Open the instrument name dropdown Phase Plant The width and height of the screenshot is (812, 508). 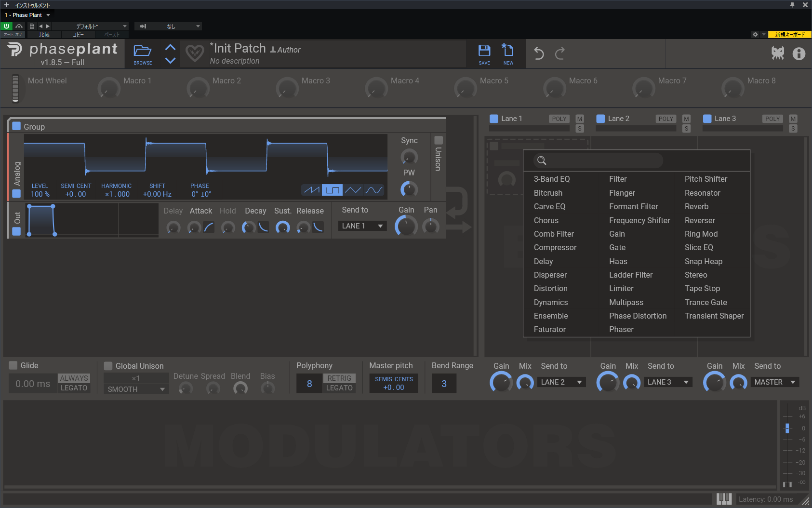tap(28, 15)
